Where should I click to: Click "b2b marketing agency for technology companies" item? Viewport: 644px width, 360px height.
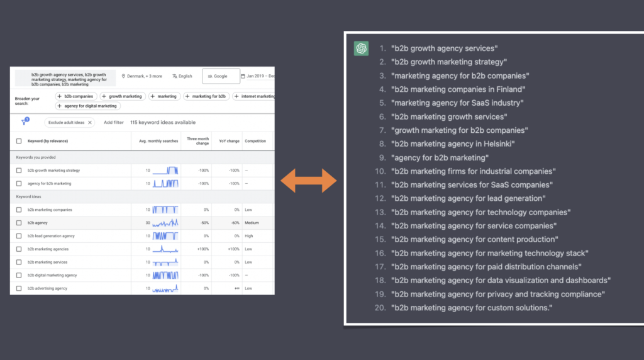click(x=481, y=213)
